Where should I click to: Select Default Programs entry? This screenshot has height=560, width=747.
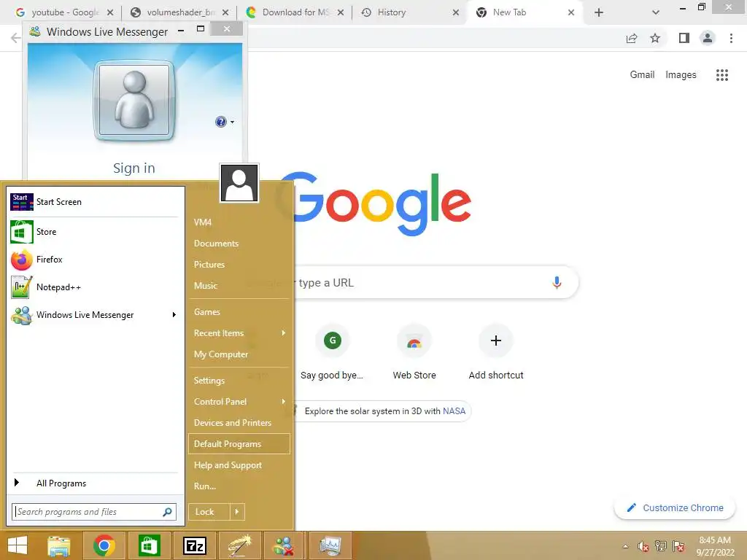[x=239, y=444]
